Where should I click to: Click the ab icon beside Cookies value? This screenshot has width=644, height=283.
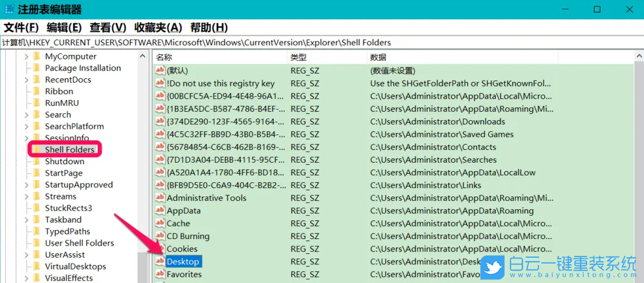pos(160,249)
